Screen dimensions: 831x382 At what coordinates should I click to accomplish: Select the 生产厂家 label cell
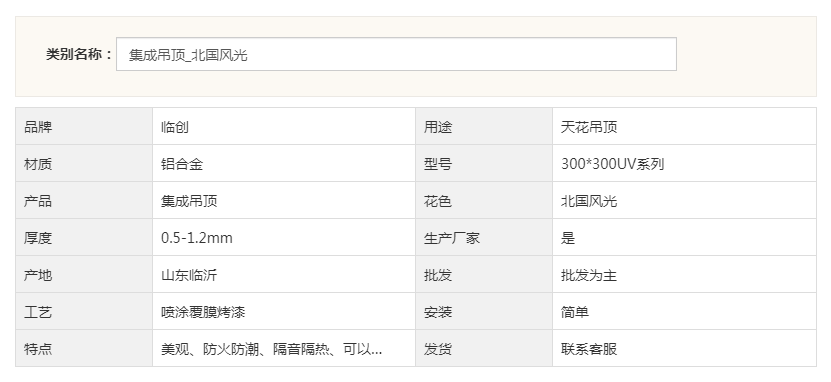(x=484, y=237)
